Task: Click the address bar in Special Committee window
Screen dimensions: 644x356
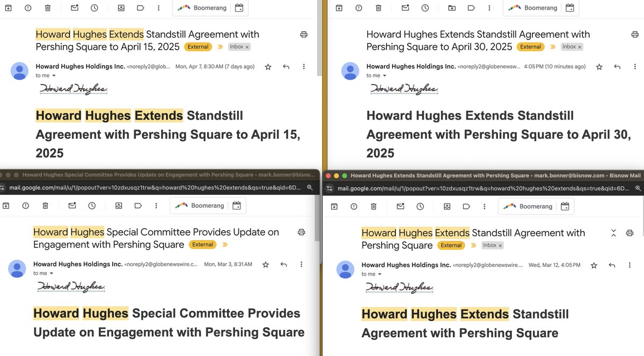Action: point(156,188)
